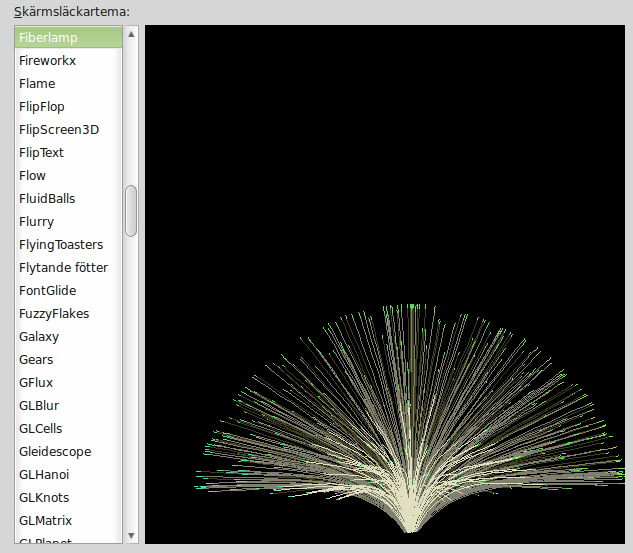Image resolution: width=633 pixels, height=553 pixels.
Task: Select GLKnots screensaver theme
Action: pyautogui.click(x=68, y=498)
